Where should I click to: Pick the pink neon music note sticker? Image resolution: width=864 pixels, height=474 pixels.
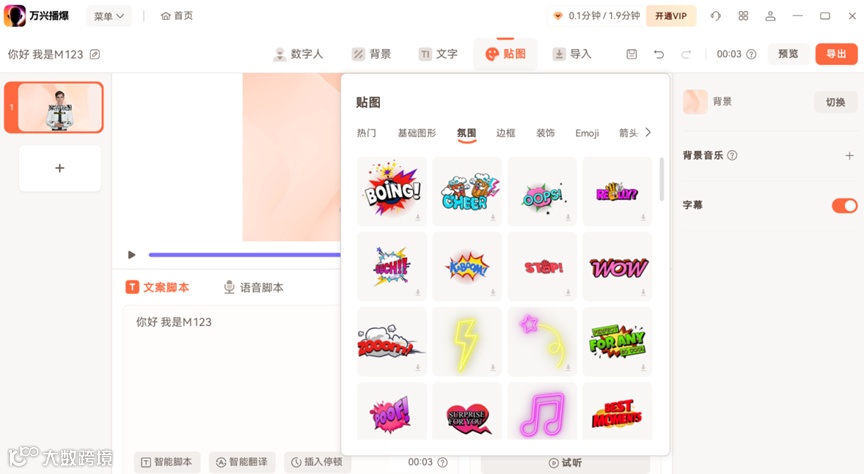(542, 411)
